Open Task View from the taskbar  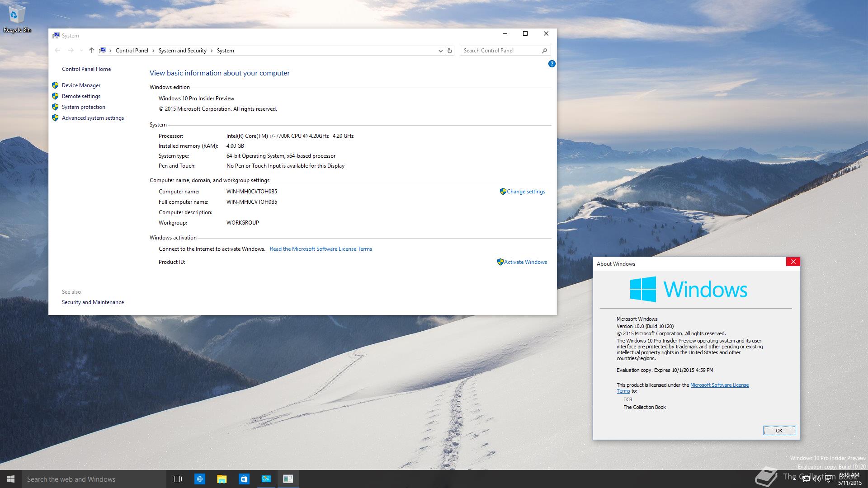coord(177,479)
